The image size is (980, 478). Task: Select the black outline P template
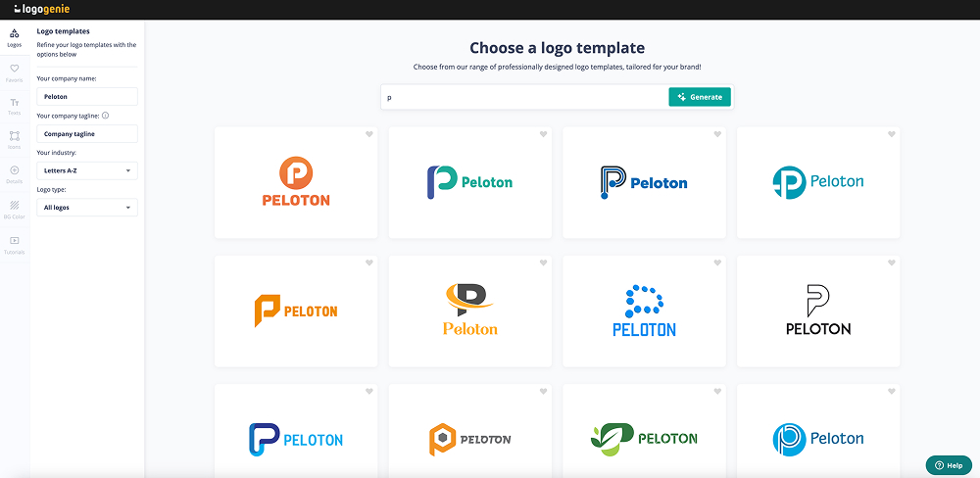pos(818,311)
